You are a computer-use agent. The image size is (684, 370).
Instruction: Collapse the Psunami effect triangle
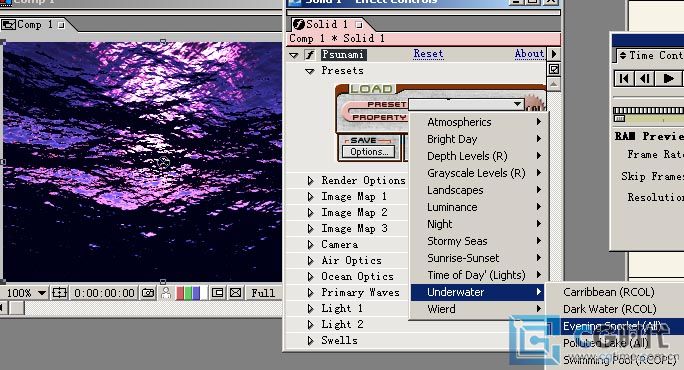pos(294,55)
